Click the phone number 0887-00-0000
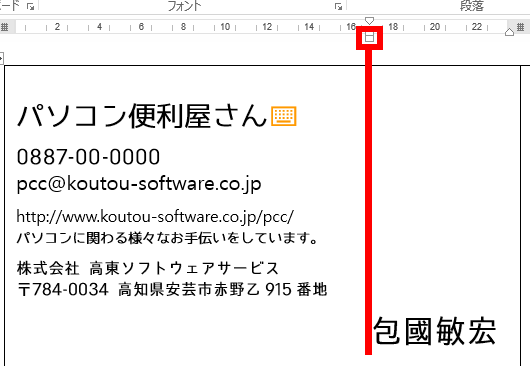The height and width of the screenshot is (366, 530). pyautogui.click(x=88, y=157)
